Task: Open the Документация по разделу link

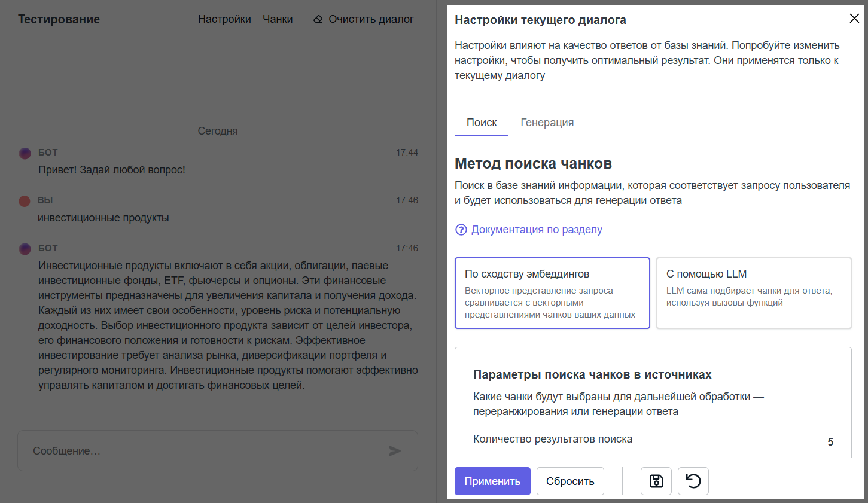Action: (537, 230)
